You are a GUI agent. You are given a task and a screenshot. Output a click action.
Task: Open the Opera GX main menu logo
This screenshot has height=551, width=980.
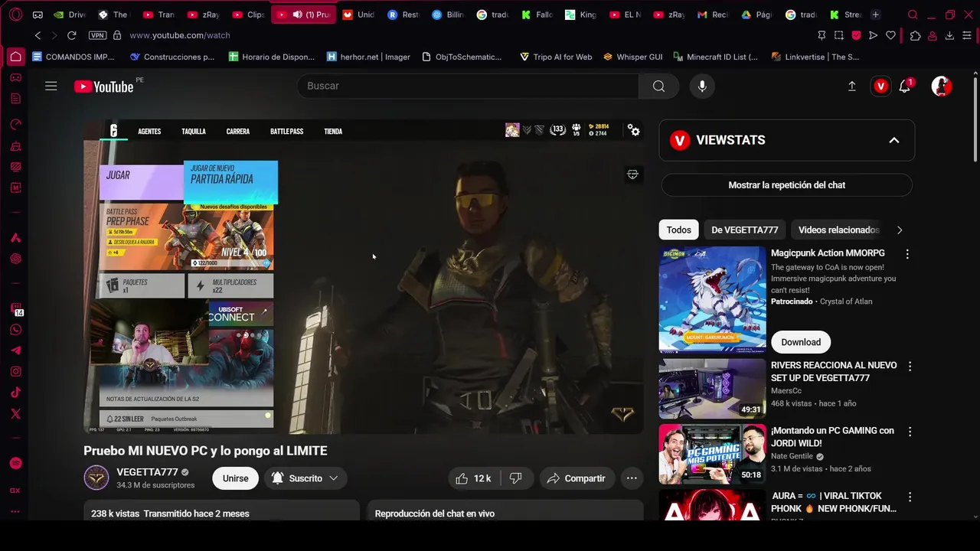[x=15, y=15]
